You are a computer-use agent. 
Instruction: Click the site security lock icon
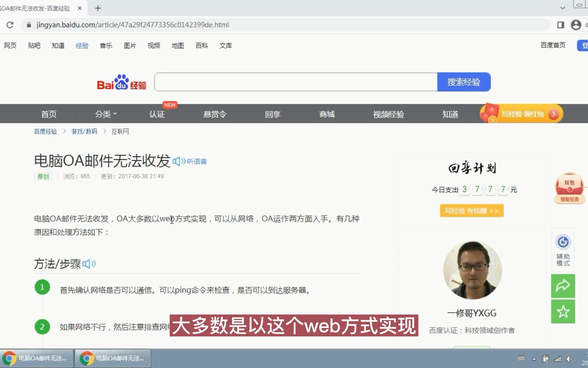[29, 25]
